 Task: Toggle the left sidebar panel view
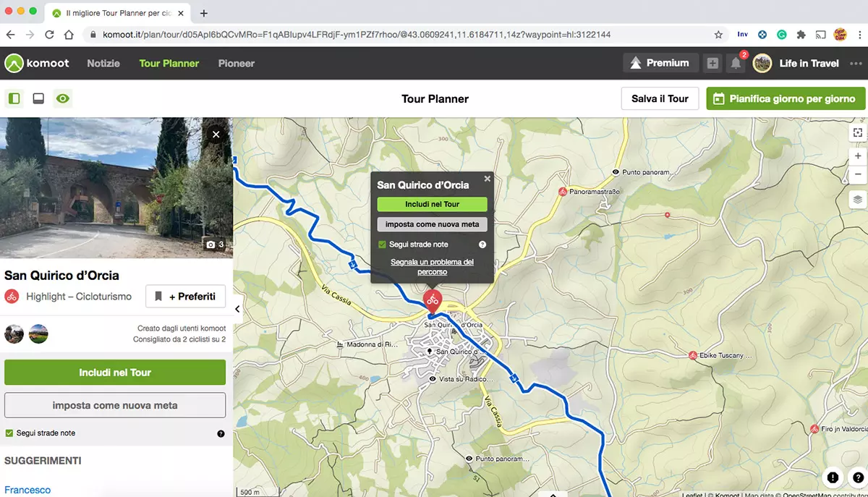click(x=14, y=98)
